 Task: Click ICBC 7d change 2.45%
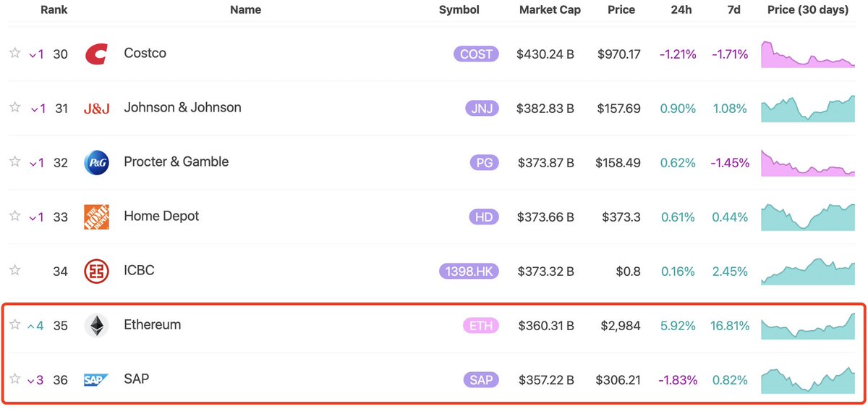(730, 272)
